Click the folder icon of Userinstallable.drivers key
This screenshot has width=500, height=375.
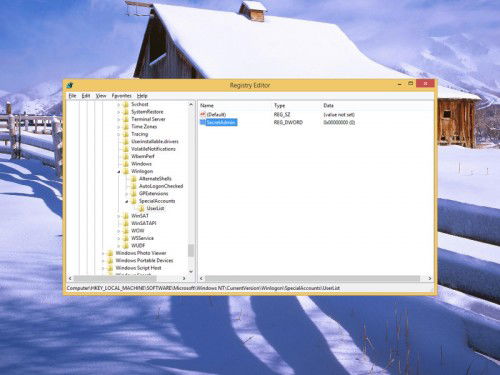point(126,141)
